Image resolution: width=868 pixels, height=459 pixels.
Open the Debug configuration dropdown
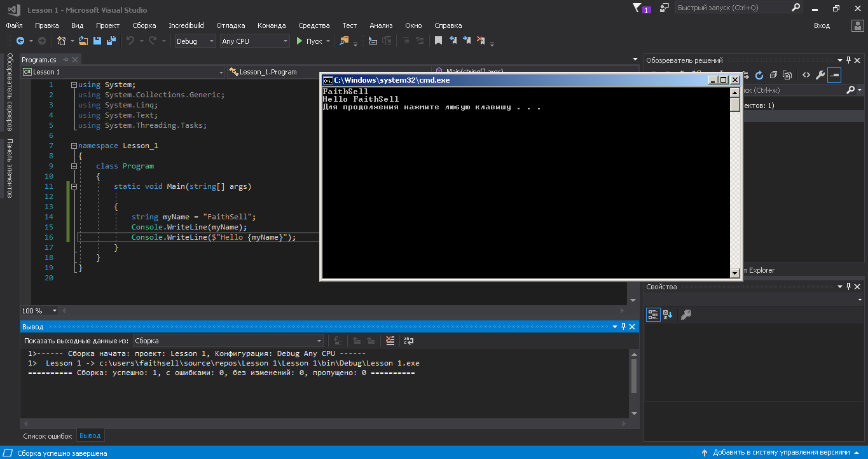[195, 41]
